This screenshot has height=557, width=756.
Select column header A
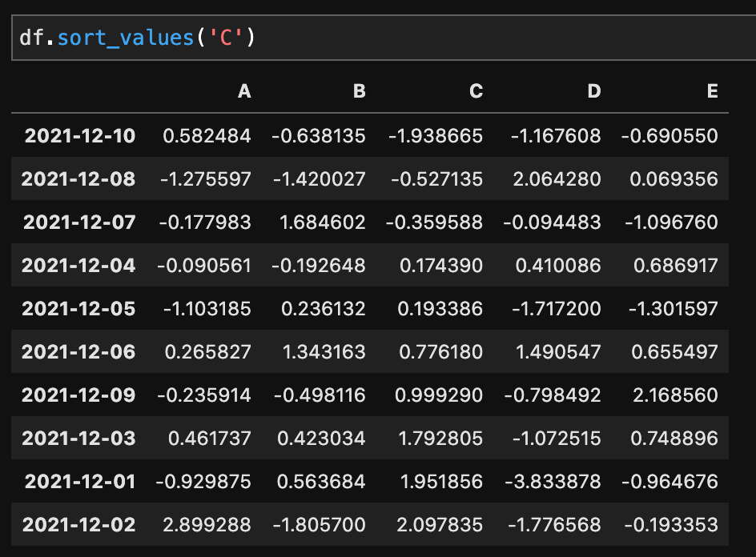tap(244, 91)
